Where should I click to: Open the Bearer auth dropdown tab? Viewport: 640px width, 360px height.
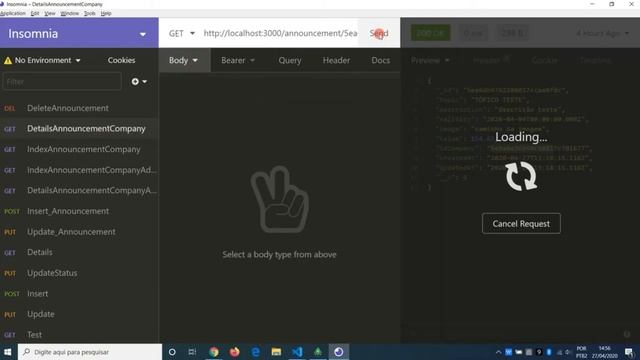coord(238,60)
